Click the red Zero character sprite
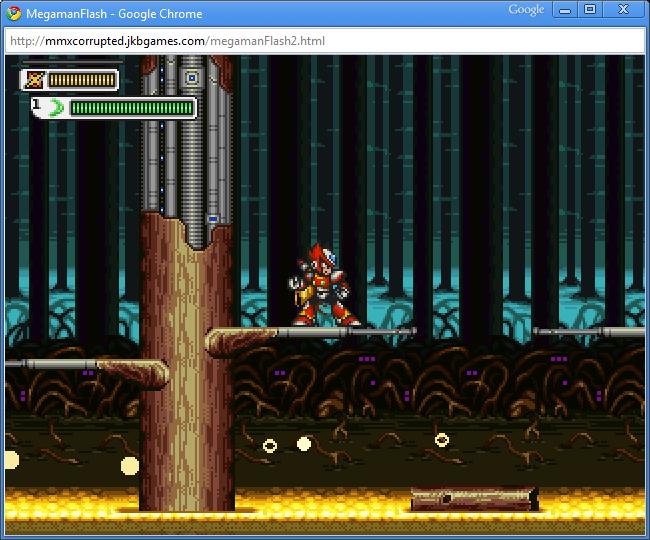The height and width of the screenshot is (540, 650). tap(324, 285)
